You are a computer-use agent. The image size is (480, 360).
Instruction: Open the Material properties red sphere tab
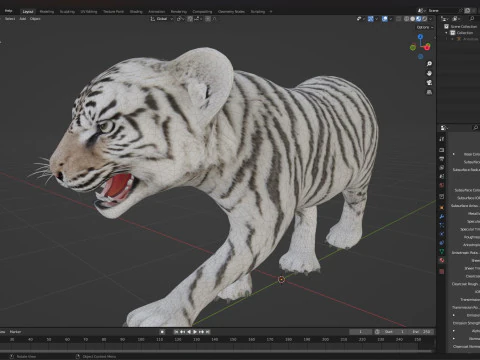442,260
